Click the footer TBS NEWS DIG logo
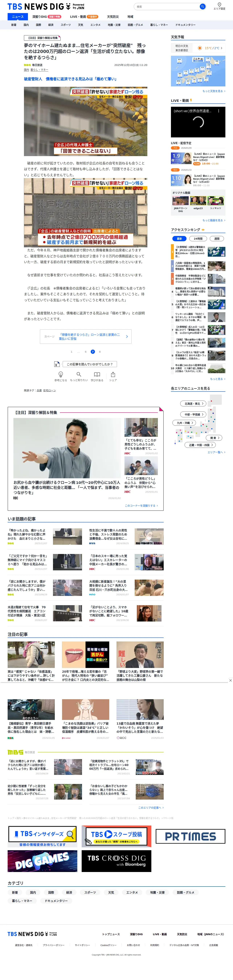This screenshot has height=980, width=233. point(32,934)
